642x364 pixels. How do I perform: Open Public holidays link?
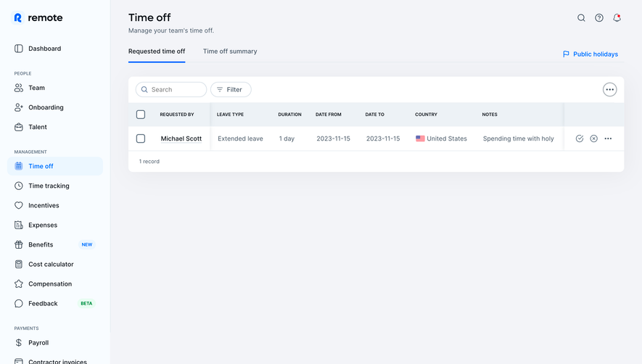click(x=590, y=54)
